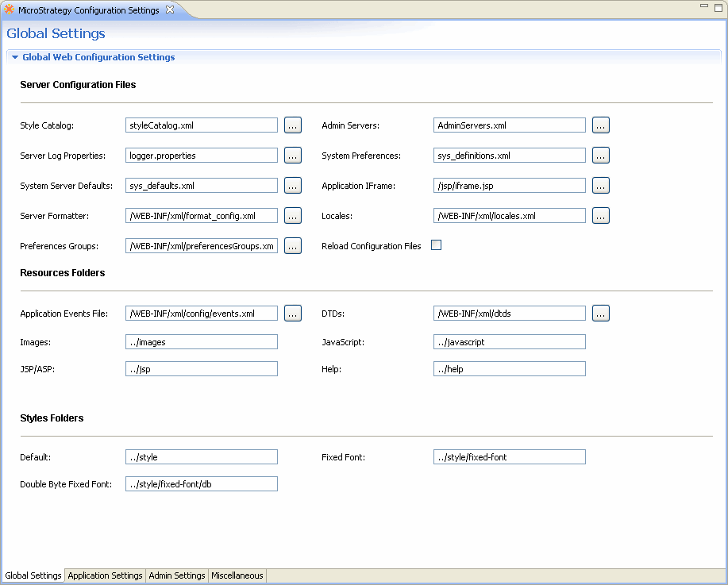This screenshot has height=585, width=728.
Task: Click the Double Byte Fixed Font label
Action: [66, 484]
